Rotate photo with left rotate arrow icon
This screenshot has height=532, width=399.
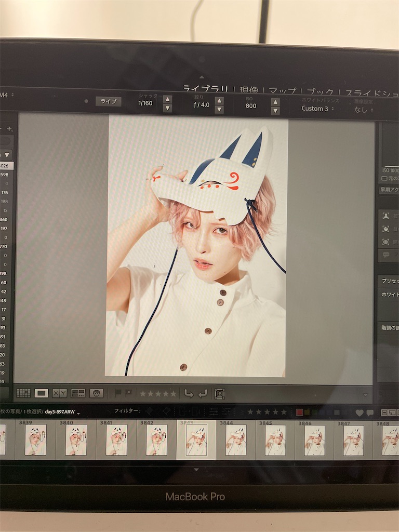pos(189,394)
